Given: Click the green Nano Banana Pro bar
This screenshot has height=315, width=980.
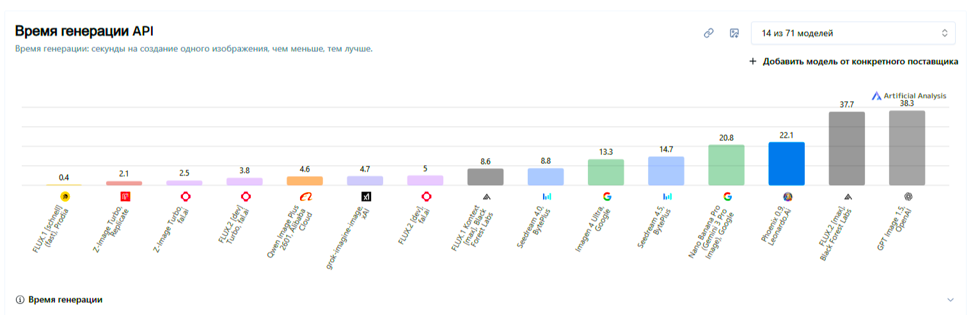Looking at the screenshot, I should [726, 165].
